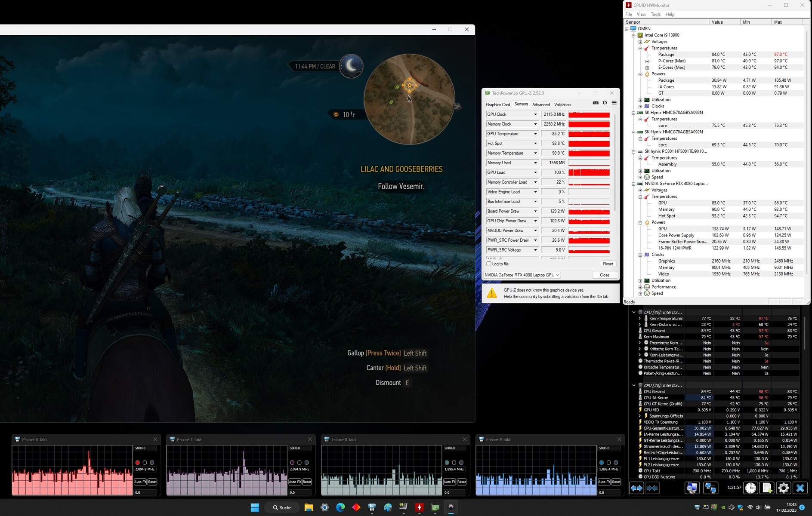Image resolution: width=812 pixels, height=516 pixels.
Task: Enable the Log to file checkbox
Action: point(489,264)
